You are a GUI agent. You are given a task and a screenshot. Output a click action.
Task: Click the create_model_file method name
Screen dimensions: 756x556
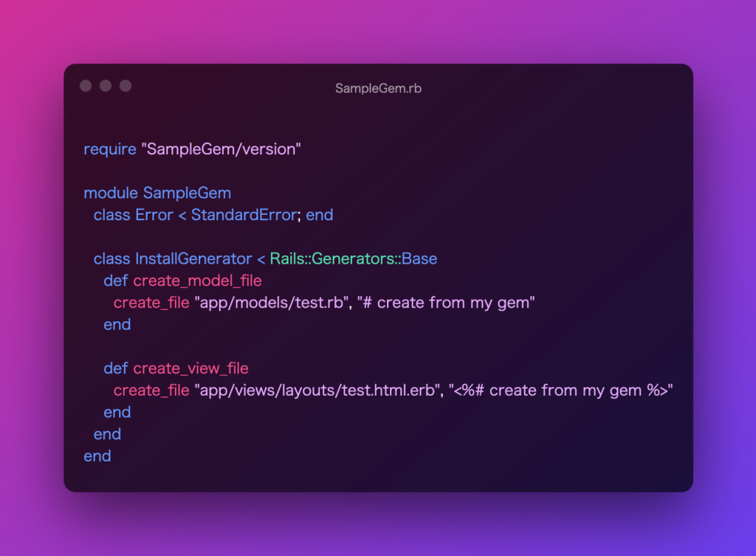[197, 281]
